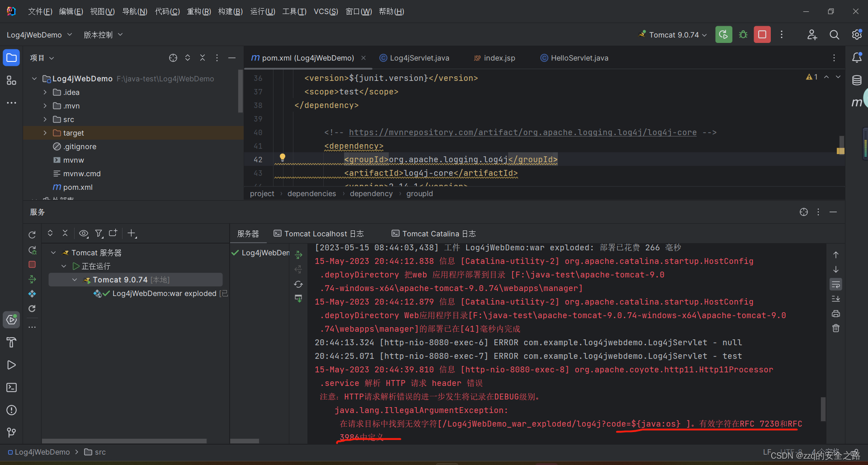Rerun Tomcat with the green restart icon
The height and width of the screenshot is (465, 868).
tap(723, 35)
